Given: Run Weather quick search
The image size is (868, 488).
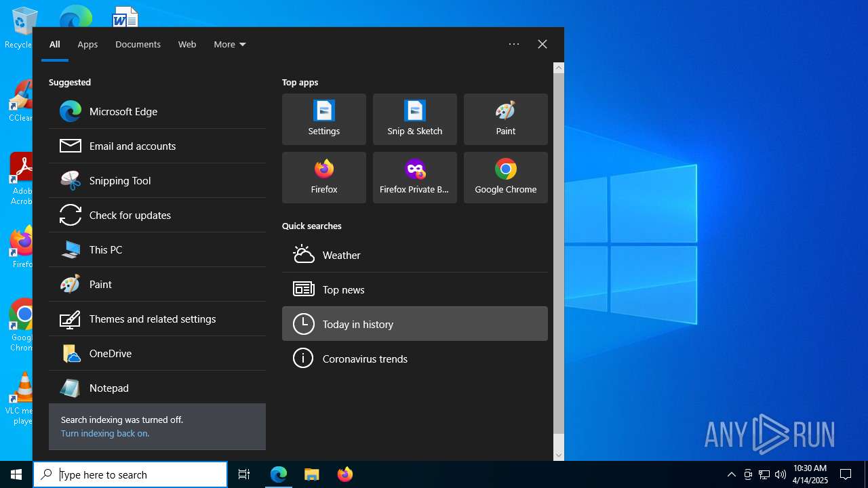Looking at the screenshot, I should pos(415,255).
